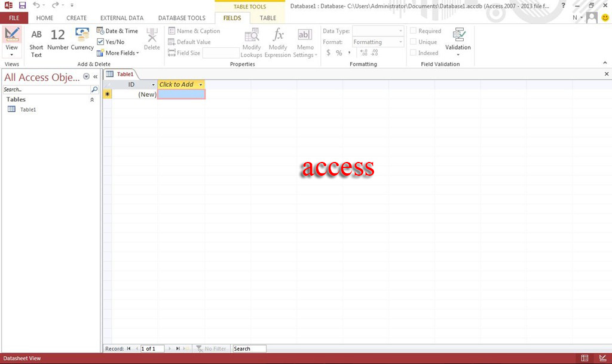The width and height of the screenshot is (612, 364).
Task: Enable the Unique checkbox
Action: click(414, 41)
